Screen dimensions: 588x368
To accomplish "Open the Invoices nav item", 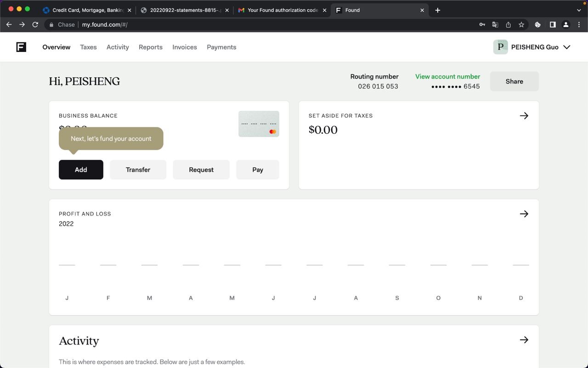I will pyautogui.click(x=184, y=47).
